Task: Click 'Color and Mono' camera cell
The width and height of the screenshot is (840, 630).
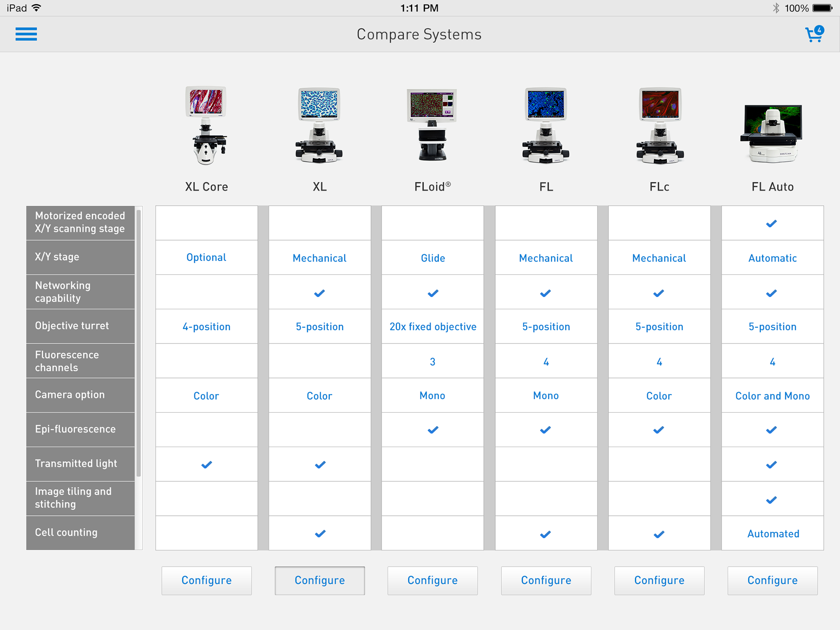Action: 773,396
